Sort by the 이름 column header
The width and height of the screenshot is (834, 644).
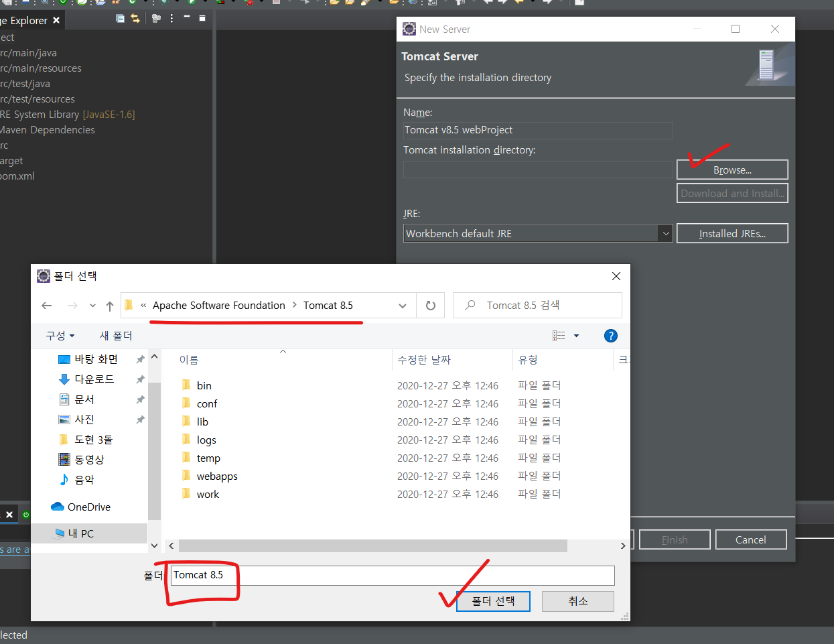(278, 360)
